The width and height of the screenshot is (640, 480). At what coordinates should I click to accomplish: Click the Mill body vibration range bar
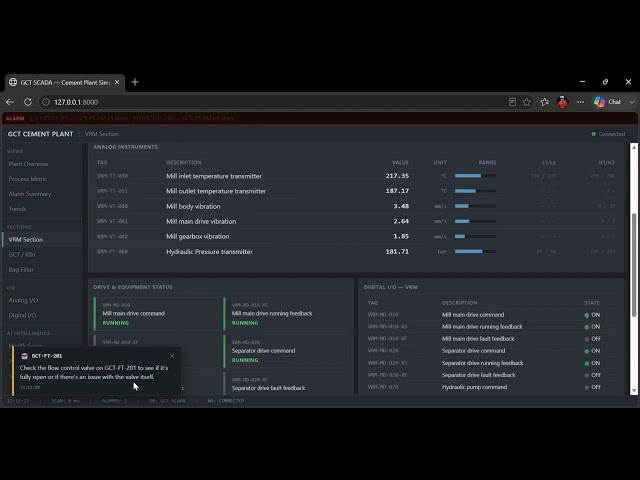pos(476,206)
